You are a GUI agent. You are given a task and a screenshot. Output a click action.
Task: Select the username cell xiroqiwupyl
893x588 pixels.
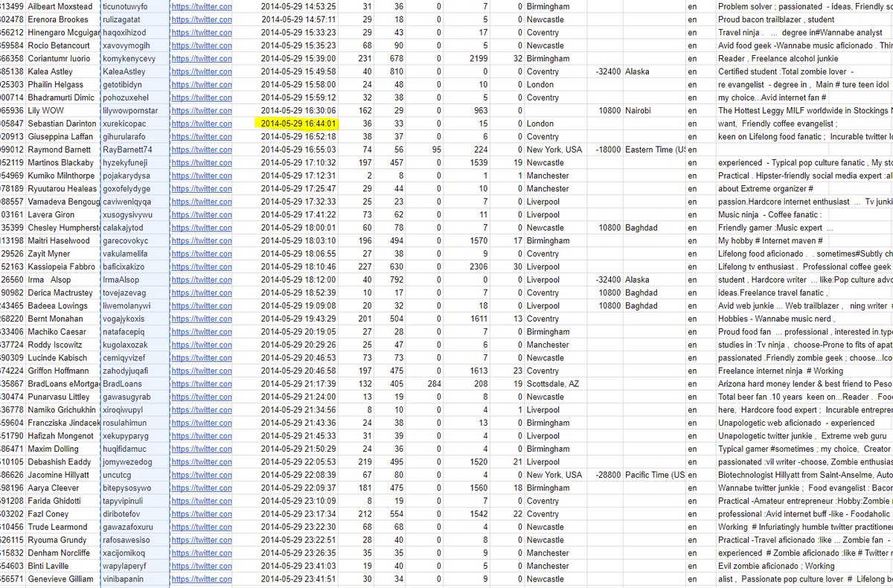pyautogui.click(x=124, y=410)
